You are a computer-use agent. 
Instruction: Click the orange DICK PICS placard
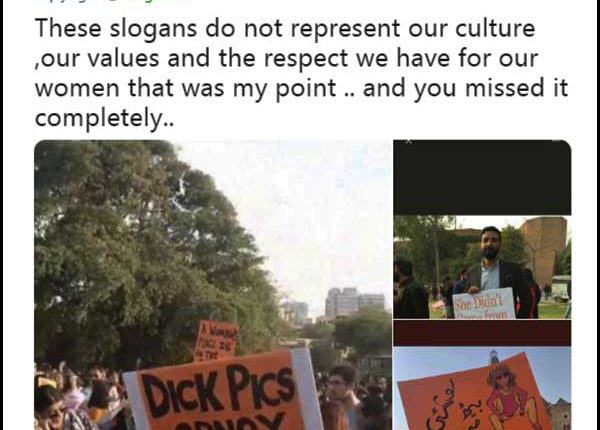[224, 393]
